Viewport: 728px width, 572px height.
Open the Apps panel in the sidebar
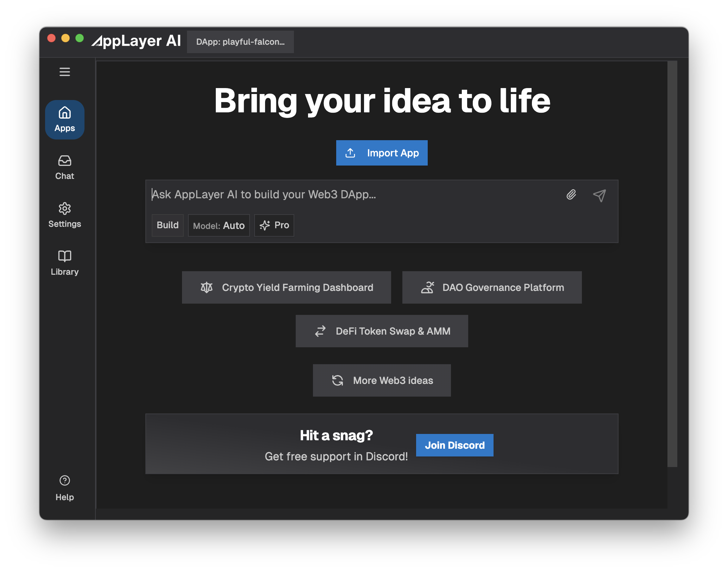click(64, 119)
